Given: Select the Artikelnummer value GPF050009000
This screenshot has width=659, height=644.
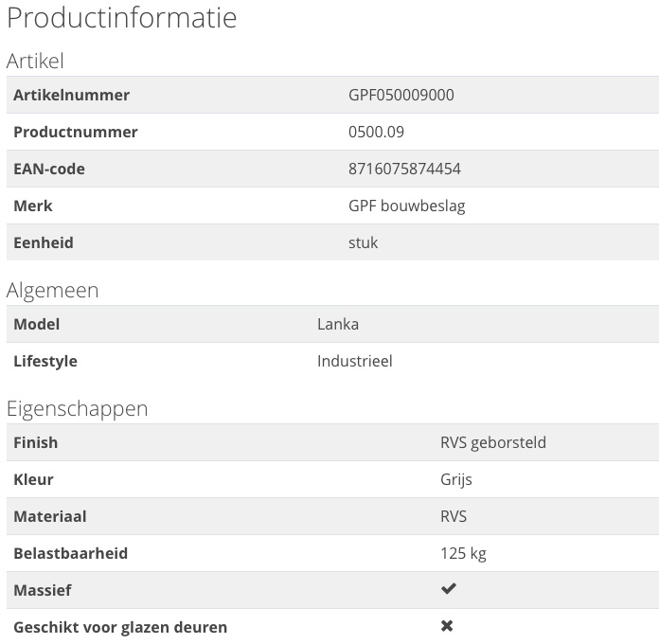Looking at the screenshot, I should click(401, 95).
